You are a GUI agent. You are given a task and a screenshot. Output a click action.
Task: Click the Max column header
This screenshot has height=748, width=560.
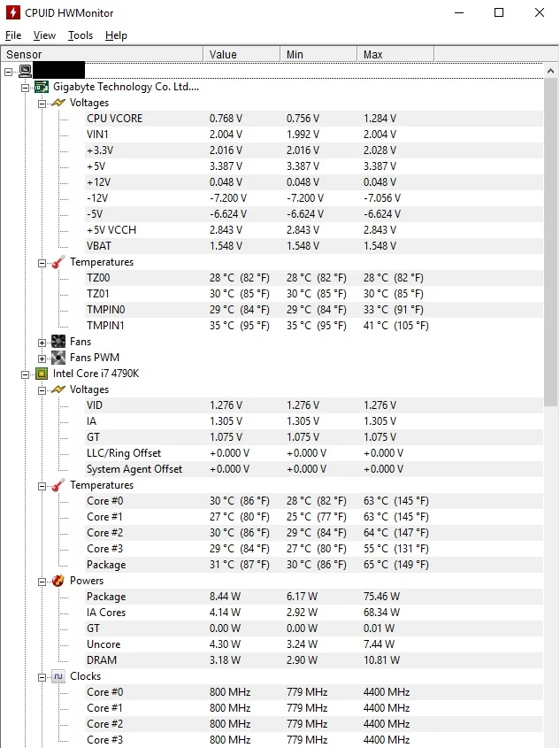395,54
